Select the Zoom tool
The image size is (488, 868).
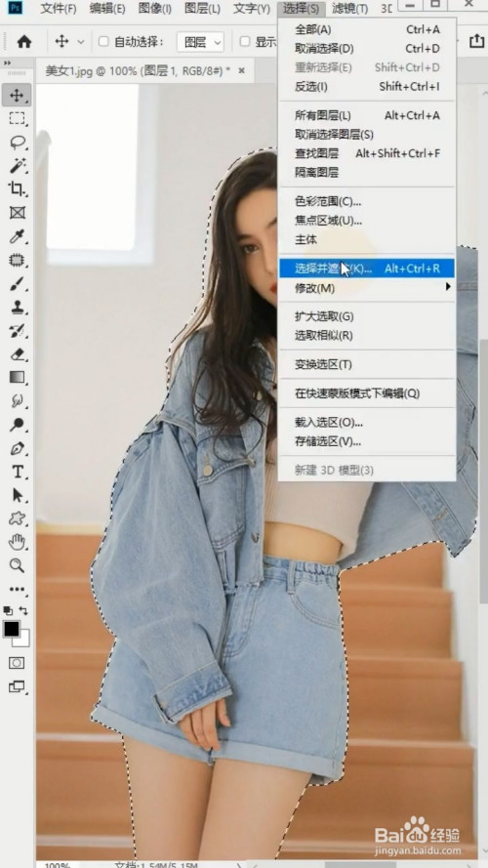(17, 565)
